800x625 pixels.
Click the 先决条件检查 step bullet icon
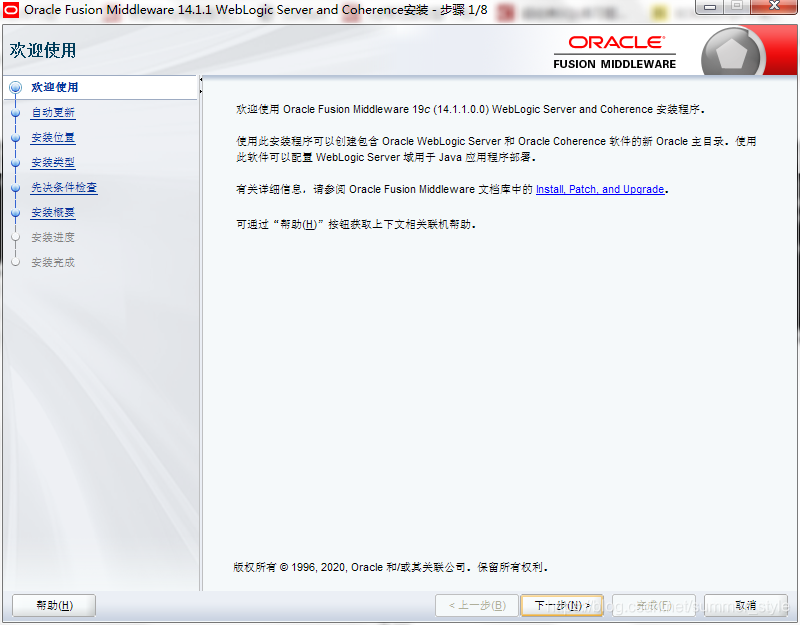pos(16,188)
